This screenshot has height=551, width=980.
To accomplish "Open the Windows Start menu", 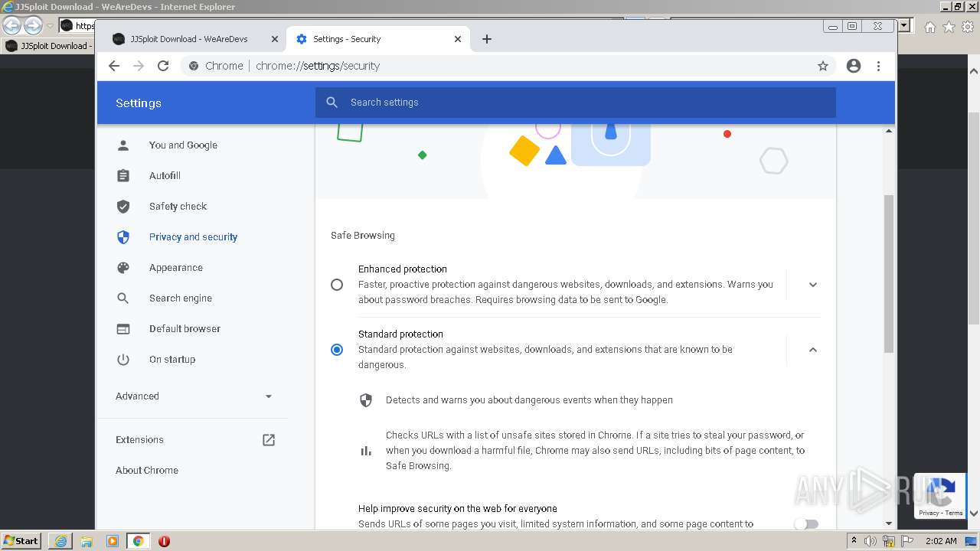I will point(21,541).
